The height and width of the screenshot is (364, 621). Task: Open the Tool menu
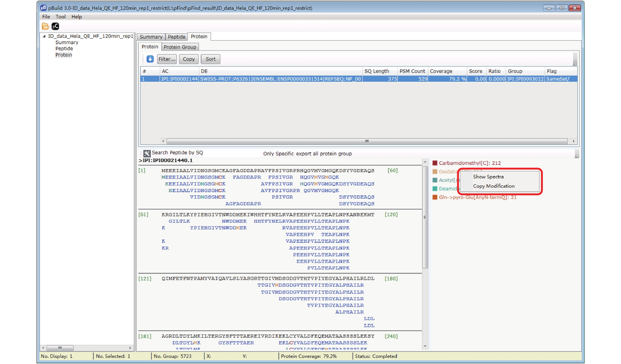[x=60, y=17]
